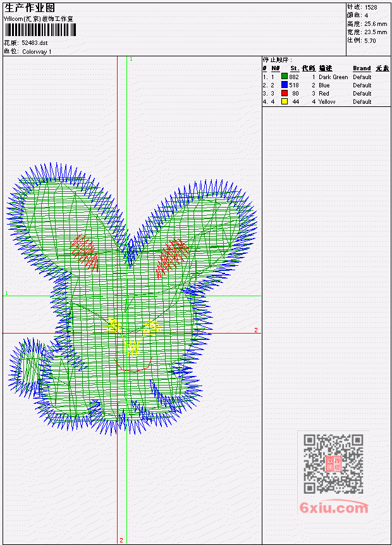This screenshot has height=545, width=392.
Task: Click the width value 23.5 mm
Action: click(x=376, y=32)
